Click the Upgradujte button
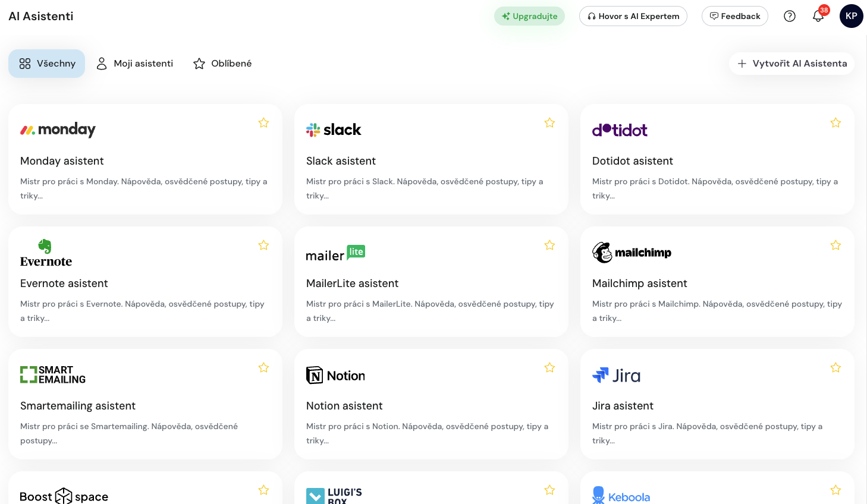Screen dimensions: 867x504 coord(529,16)
